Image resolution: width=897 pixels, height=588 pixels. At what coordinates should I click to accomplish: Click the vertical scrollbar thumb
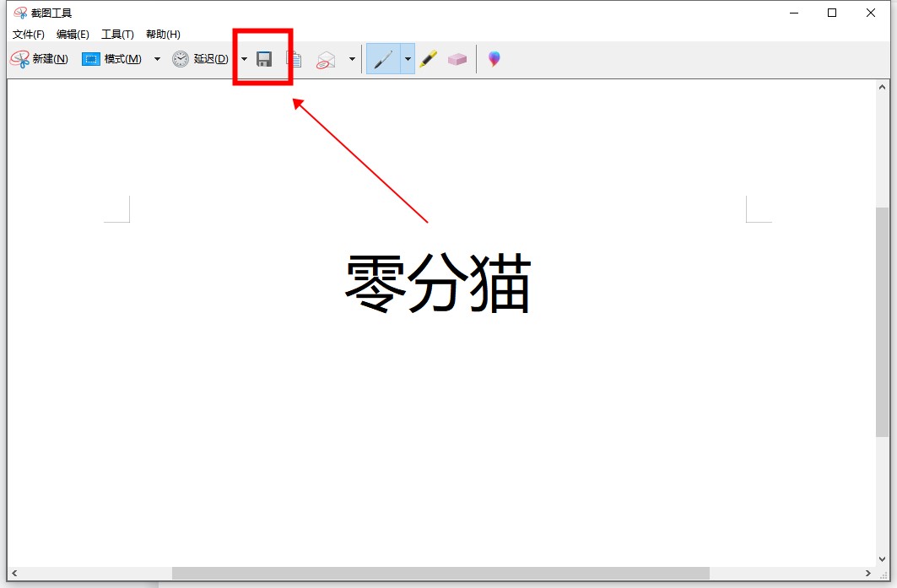coord(882,321)
